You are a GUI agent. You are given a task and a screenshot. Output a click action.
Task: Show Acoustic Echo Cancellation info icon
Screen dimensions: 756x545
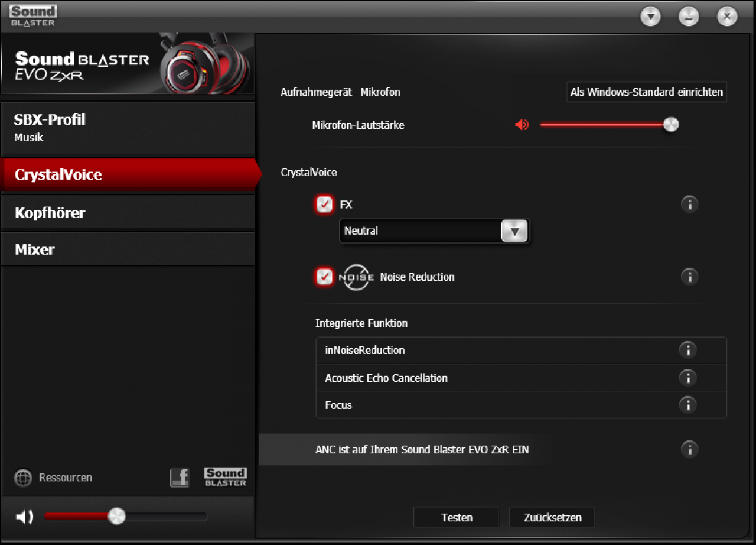[x=687, y=378]
